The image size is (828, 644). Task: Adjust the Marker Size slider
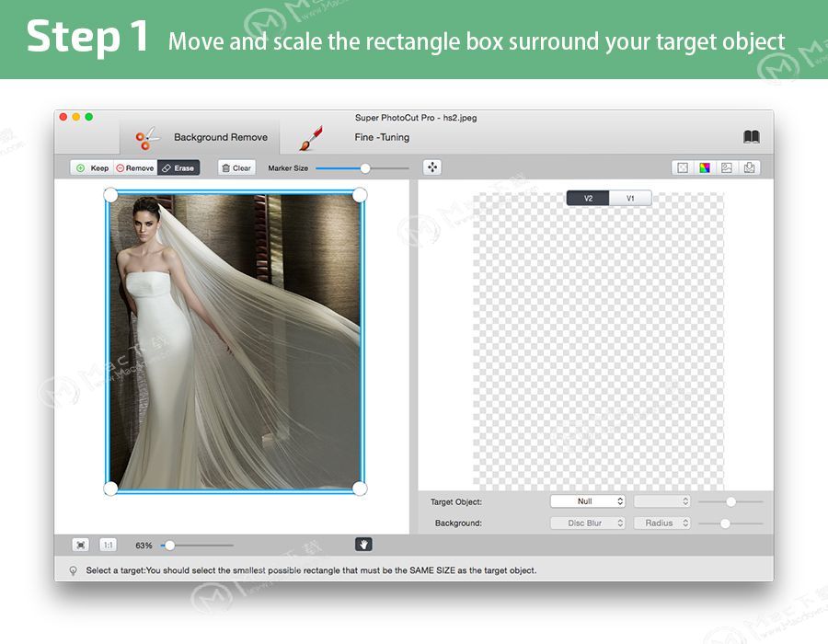[x=365, y=168]
